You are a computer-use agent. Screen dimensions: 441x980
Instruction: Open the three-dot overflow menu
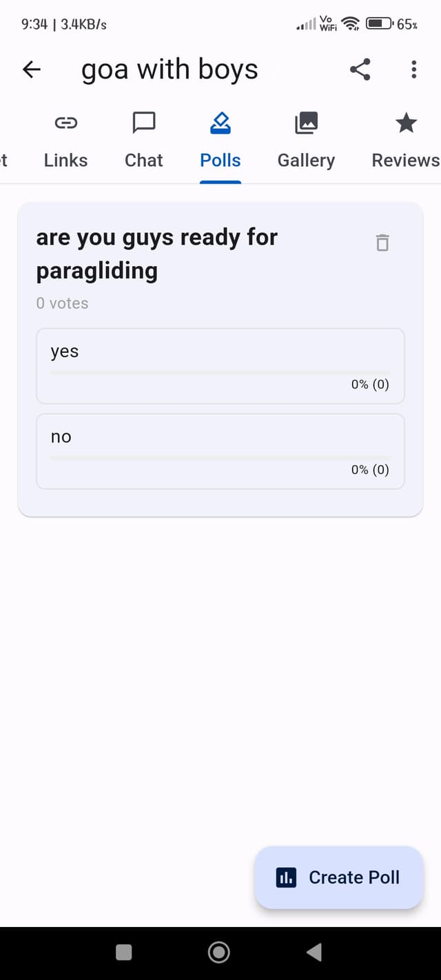[x=413, y=69]
